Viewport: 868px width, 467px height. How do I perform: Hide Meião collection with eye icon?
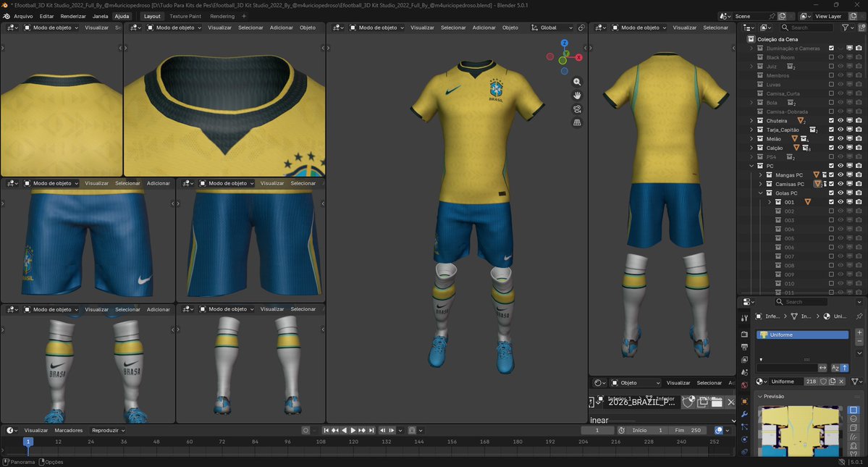[x=840, y=139]
